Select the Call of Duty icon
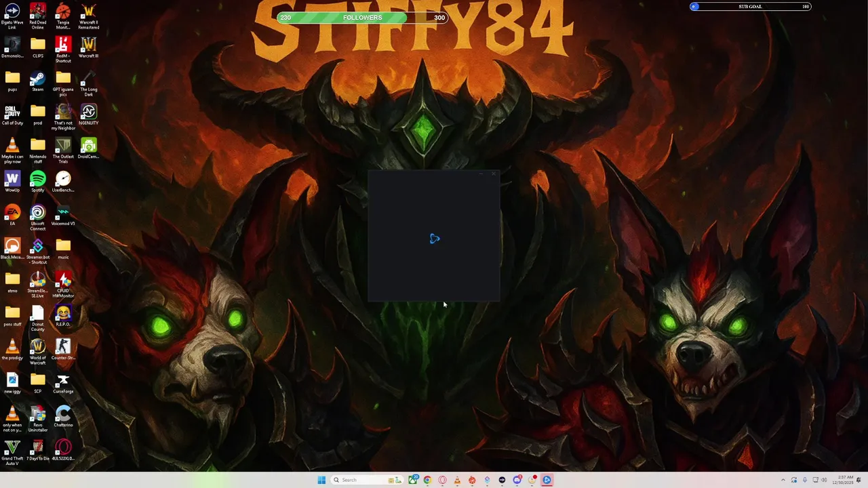Screen dimensions: 868x488 12,115
